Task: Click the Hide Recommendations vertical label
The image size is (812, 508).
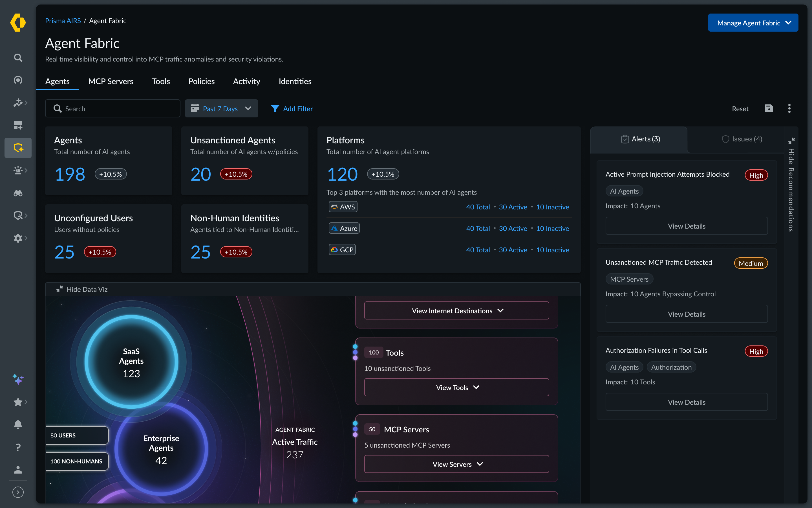Action: [x=791, y=190]
